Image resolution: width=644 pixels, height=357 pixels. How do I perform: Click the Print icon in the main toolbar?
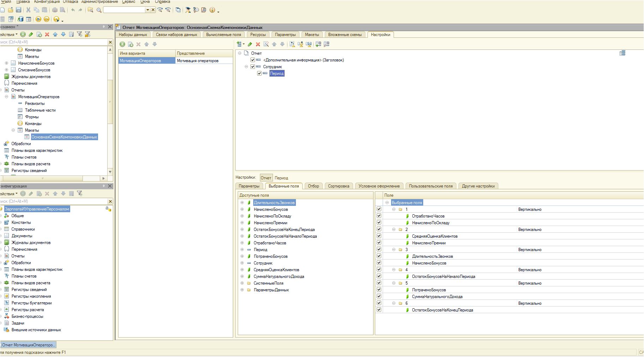click(x=55, y=10)
